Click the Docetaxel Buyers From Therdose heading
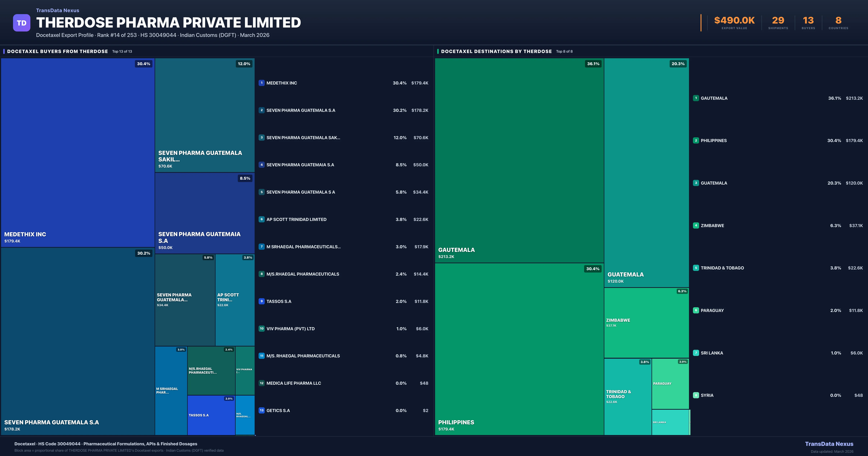 [x=58, y=51]
